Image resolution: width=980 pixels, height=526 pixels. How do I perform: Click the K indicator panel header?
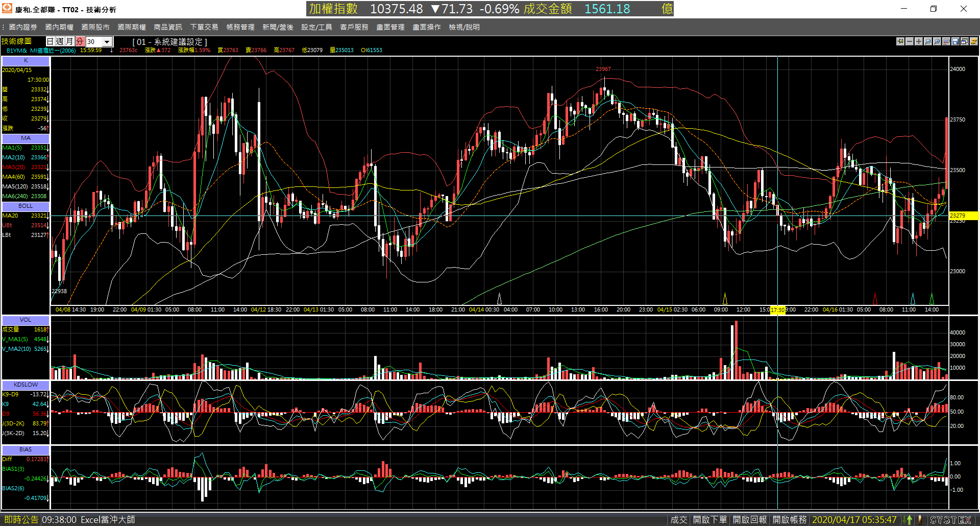[26, 61]
